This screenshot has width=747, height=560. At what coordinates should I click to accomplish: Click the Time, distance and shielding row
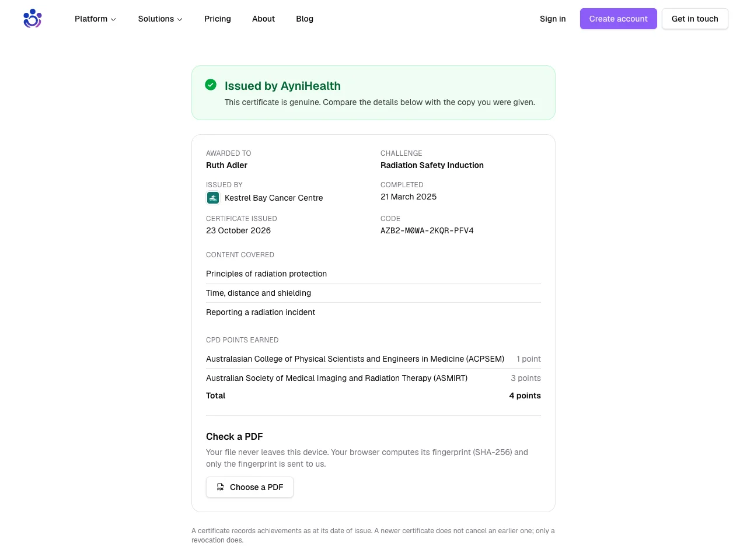point(373,293)
